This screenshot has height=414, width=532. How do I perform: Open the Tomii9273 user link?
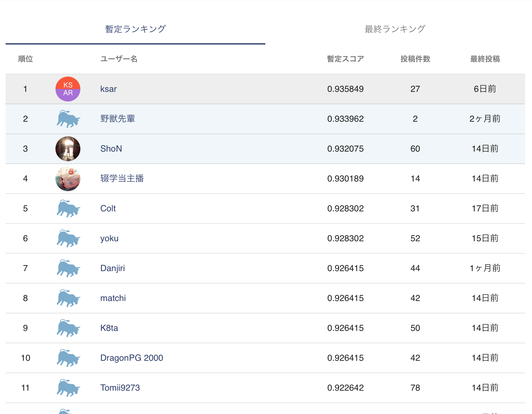tap(120, 388)
